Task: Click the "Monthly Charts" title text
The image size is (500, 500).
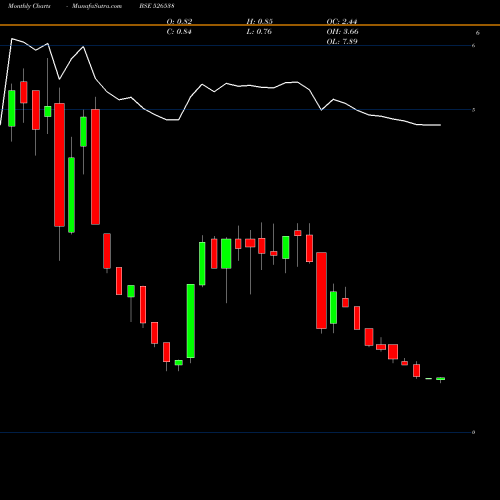Action: coord(29,6)
